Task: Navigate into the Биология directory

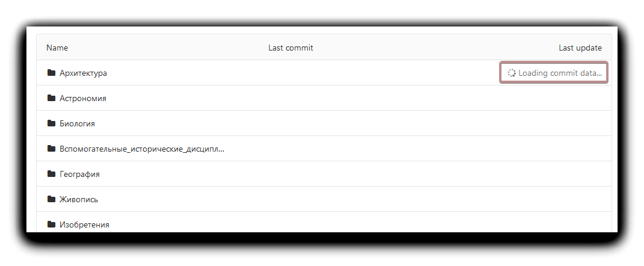Action: [77, 123]
